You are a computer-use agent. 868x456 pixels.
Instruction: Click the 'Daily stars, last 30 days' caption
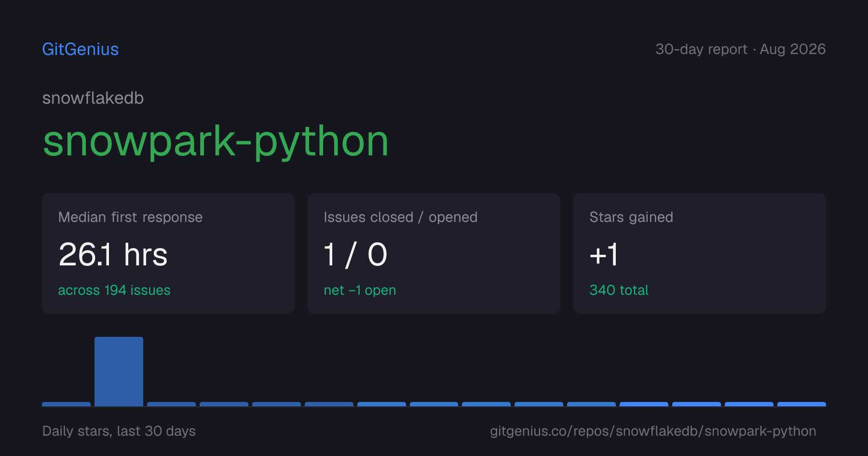pyautogui.click(x=119, y=431)
